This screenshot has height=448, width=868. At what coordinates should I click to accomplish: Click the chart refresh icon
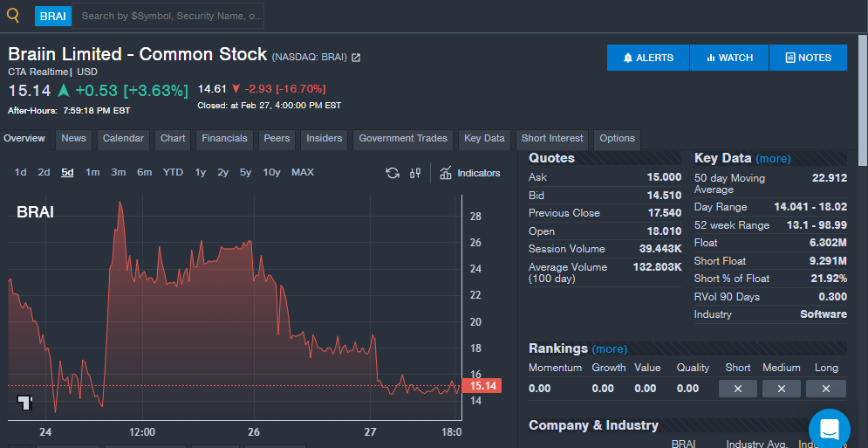(x=393, y=173)
